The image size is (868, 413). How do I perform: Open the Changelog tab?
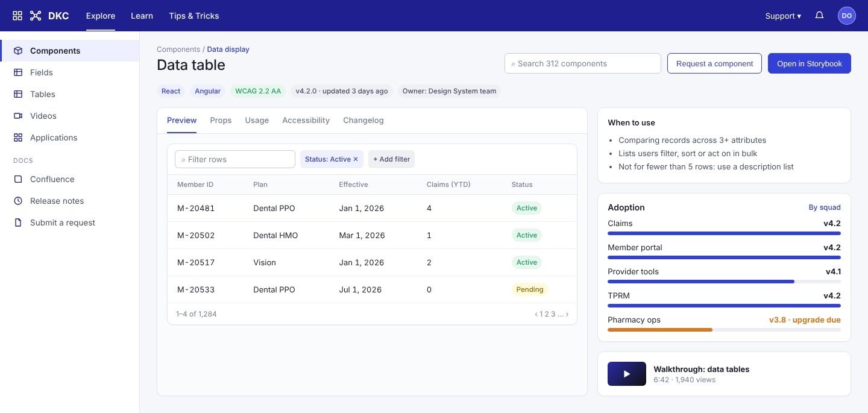coord(363,121)
